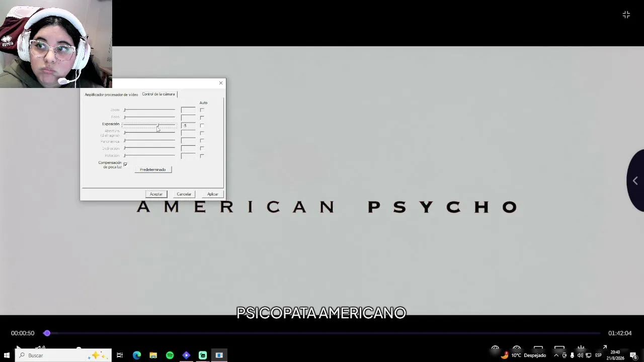The image size is (644, 362).
Task: Enable the Auto checkbox for Panorámica
Action: [x=202, y=140]
